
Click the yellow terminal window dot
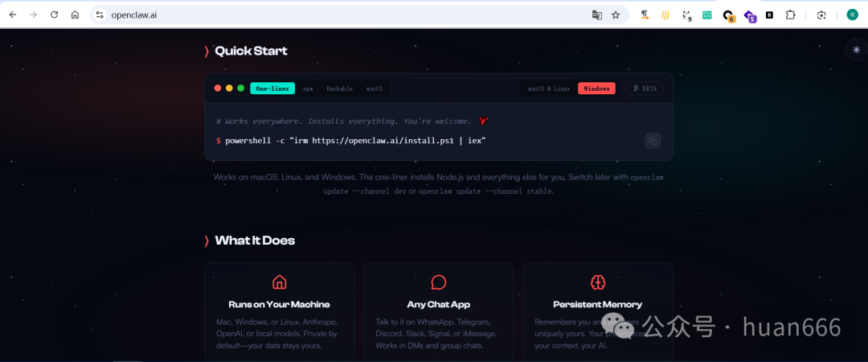[229, 88]
